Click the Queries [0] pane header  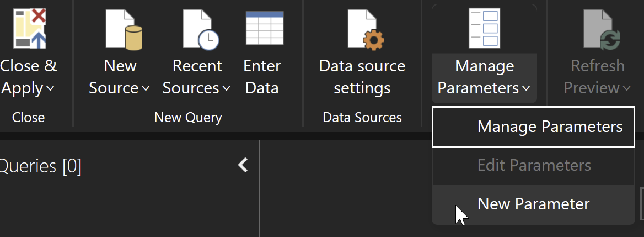point(41,166)
